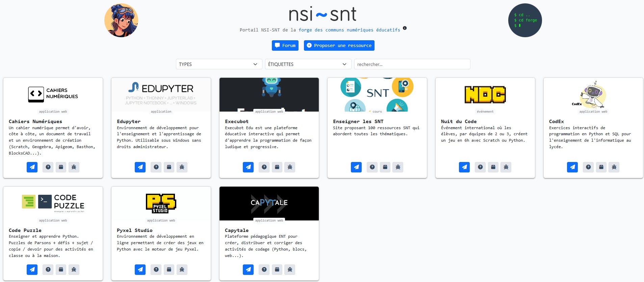Click the Cahiers Numériques logo image
Viewport: 644px width, 282px height.
coord(53,94)
